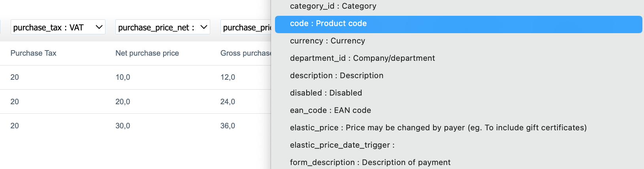
Task: Pick 'form_description : Description of payment'
Action: 370,162
